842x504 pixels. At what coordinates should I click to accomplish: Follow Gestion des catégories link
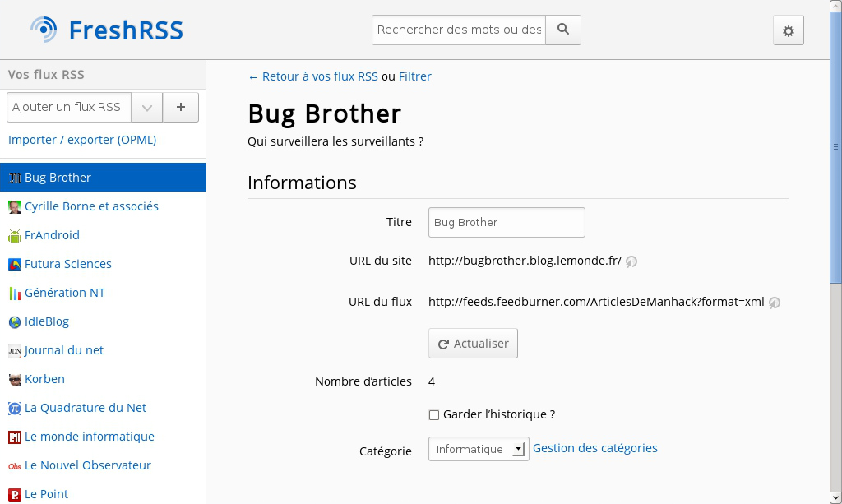point(595,448)
